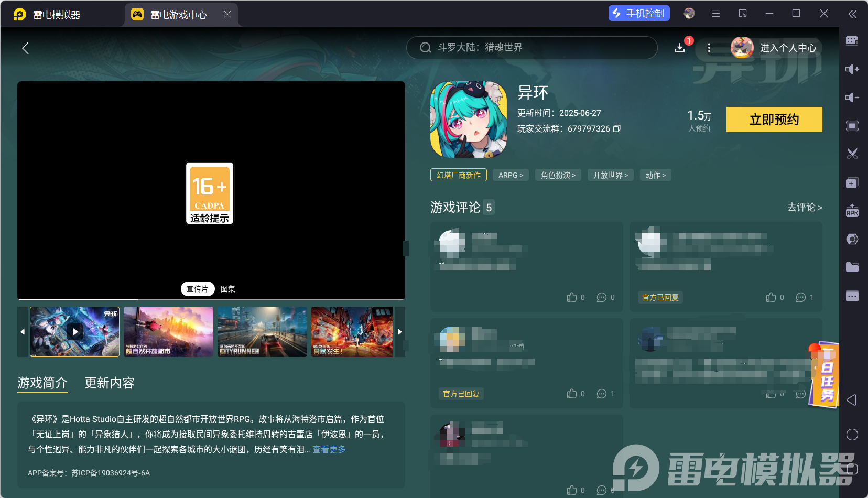Click the 16+ CADPA age rating badge

point(210,193)
